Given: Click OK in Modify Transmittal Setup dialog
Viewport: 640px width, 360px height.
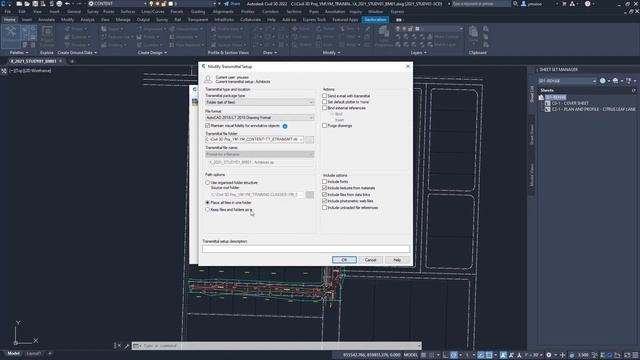Looking at the screenshot, I should point(344,260).
